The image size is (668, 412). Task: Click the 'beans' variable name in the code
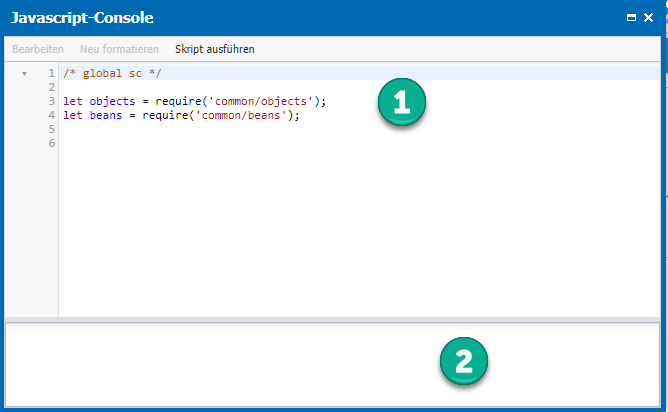coord(106,115)
